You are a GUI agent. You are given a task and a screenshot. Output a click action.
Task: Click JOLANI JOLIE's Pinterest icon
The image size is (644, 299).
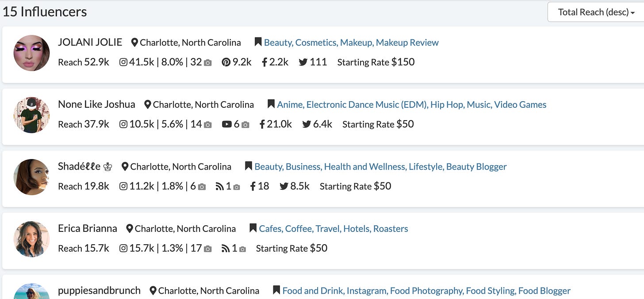pyautogui.click(x=226, y=62)
